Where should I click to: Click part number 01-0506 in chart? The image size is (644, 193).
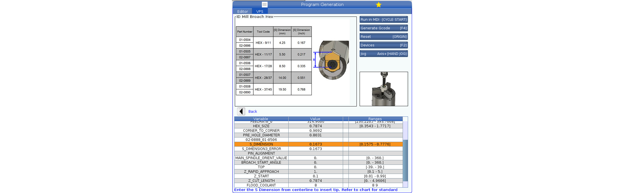tap(245, 63)
